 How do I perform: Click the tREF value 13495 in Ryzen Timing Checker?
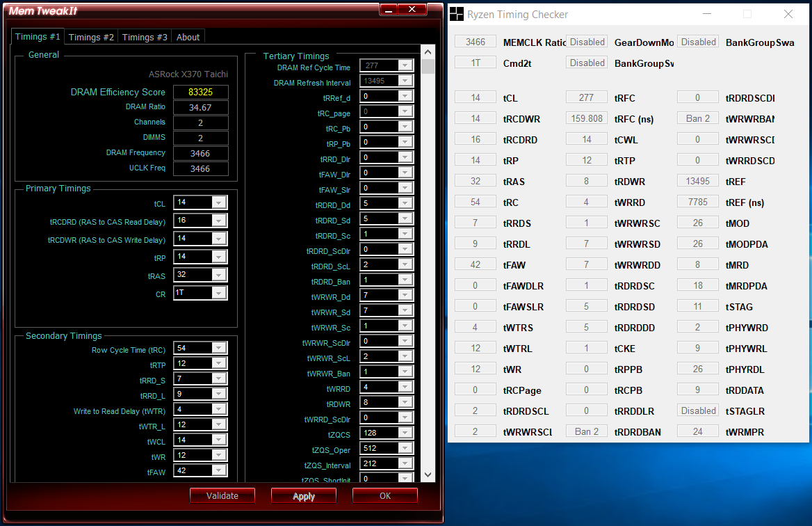click(698, 181)
